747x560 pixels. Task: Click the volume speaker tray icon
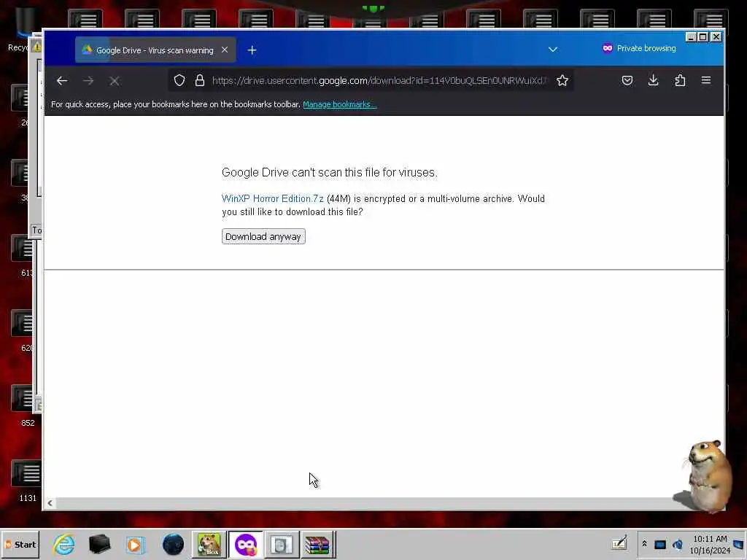tap(677, 544)
